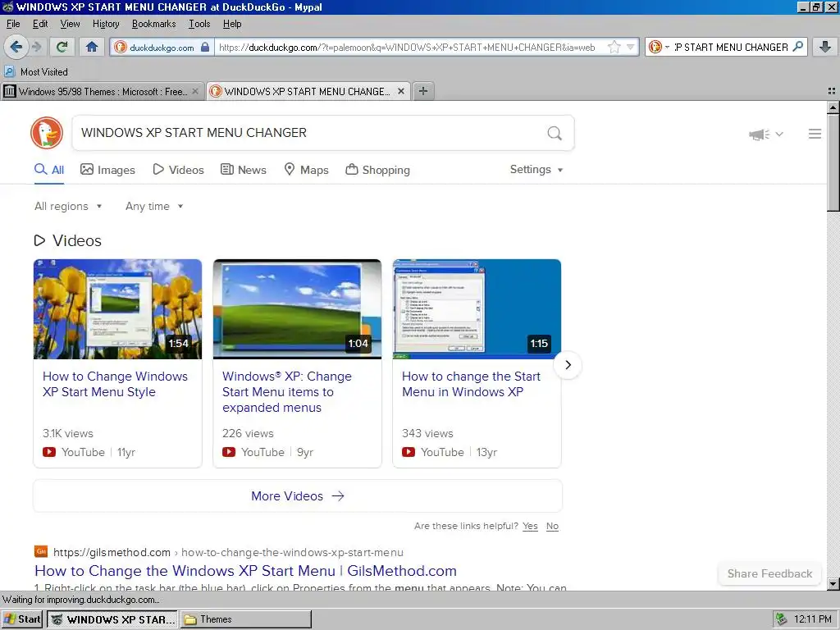
Task: Open the 1:54 tulips video thumbnail
Action: click(x=118, y=309)
